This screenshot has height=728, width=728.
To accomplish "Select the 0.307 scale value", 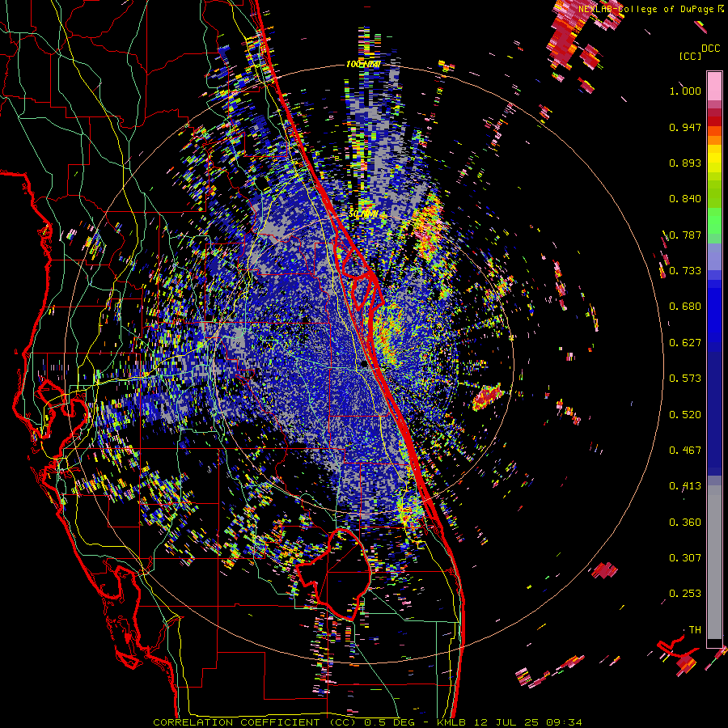I will click(685, 558).
